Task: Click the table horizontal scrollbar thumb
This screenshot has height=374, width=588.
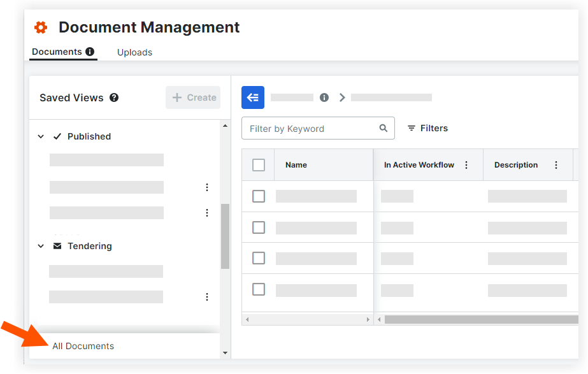Action: click(x=482, y=320)
